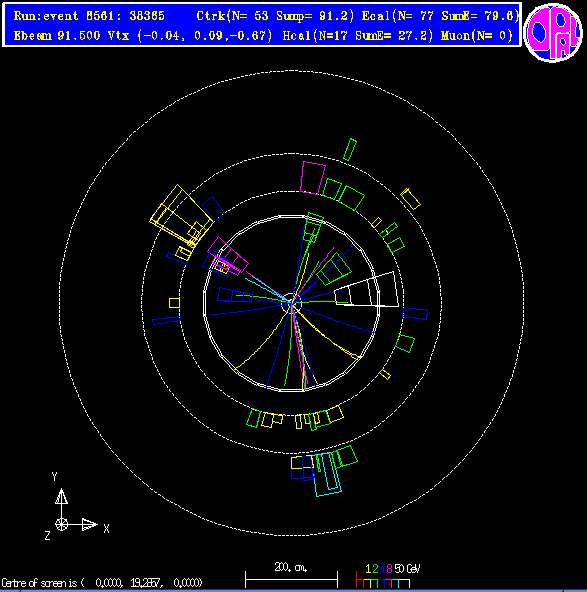Click the Muon count in header

click(477, 36)
